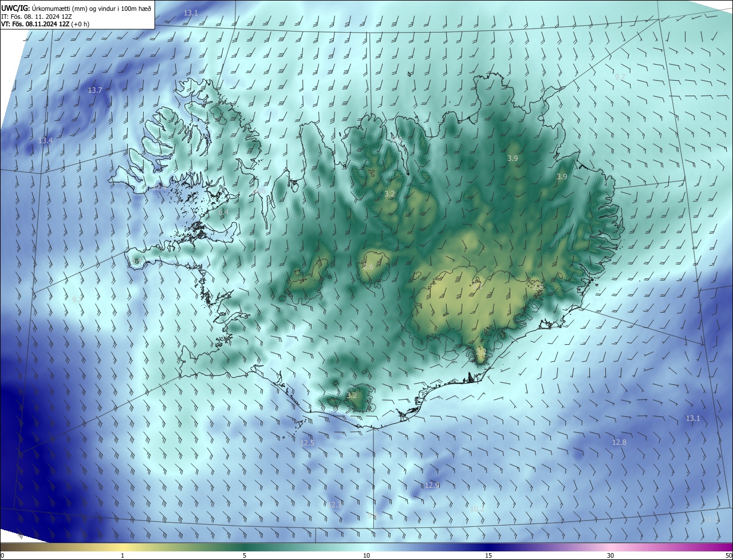Click the '50' tick on the colour scale

pos(728,556)
